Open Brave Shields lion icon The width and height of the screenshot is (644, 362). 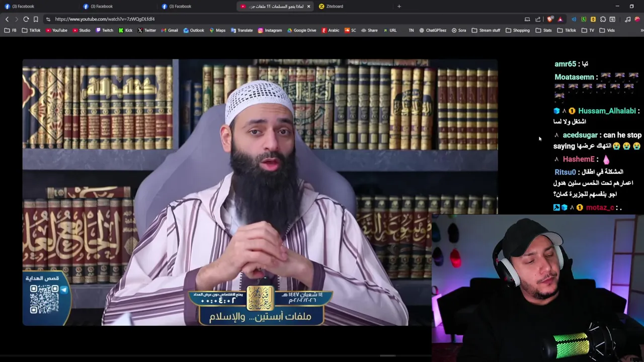coord(550,19)
